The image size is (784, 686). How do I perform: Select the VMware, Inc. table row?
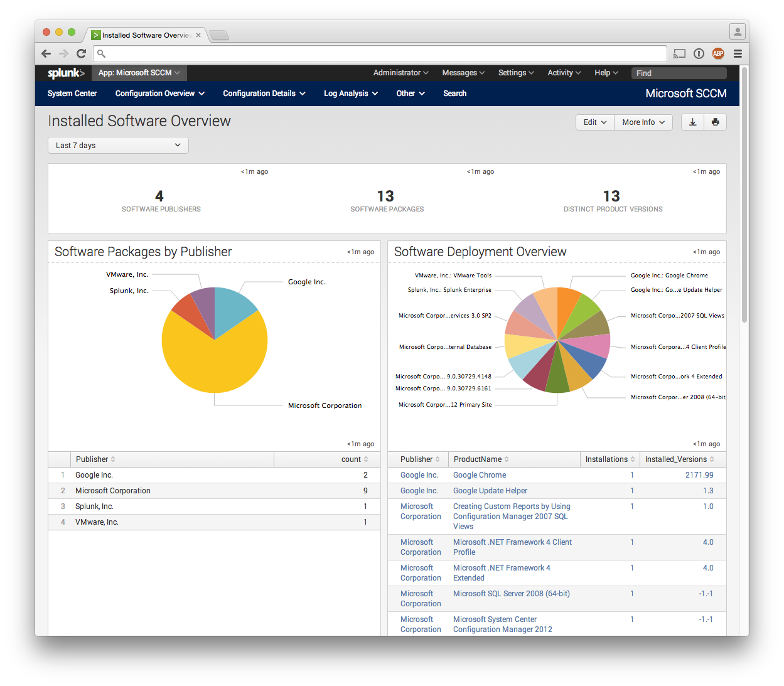tap(214, 522)
